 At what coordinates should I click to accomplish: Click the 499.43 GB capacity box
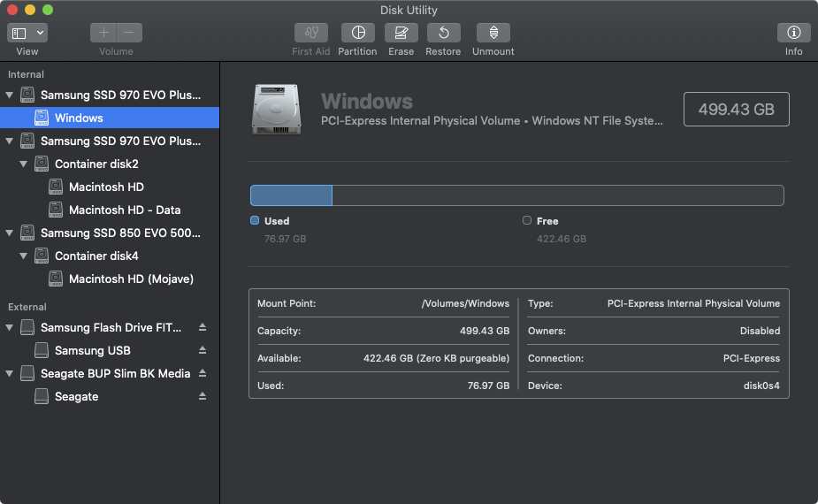pos(736,109)
